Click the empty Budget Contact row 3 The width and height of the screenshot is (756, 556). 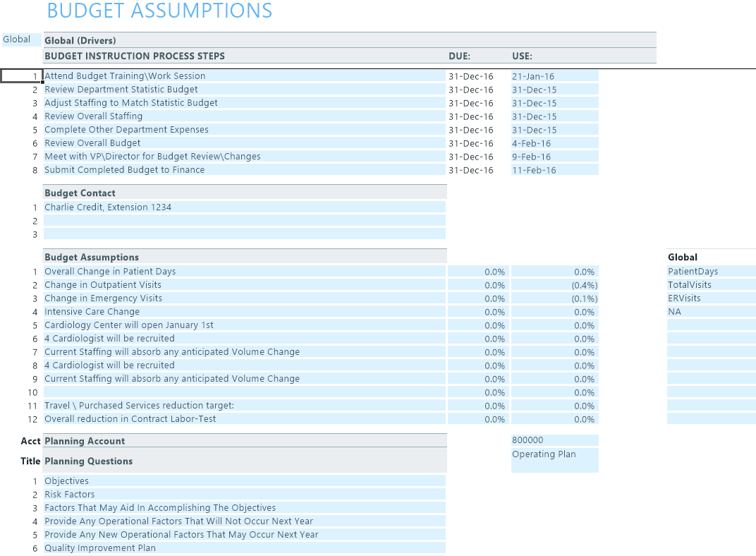point(244,234)
